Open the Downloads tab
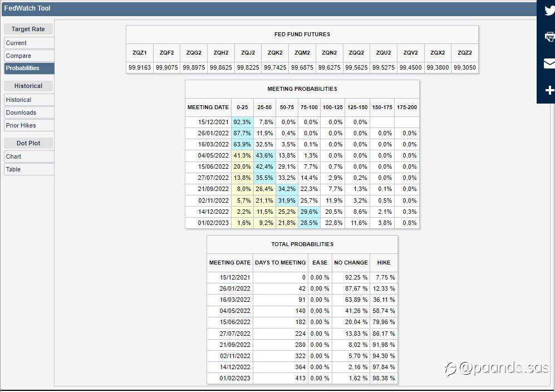This screenshot has width=555, height=392. 29,112
